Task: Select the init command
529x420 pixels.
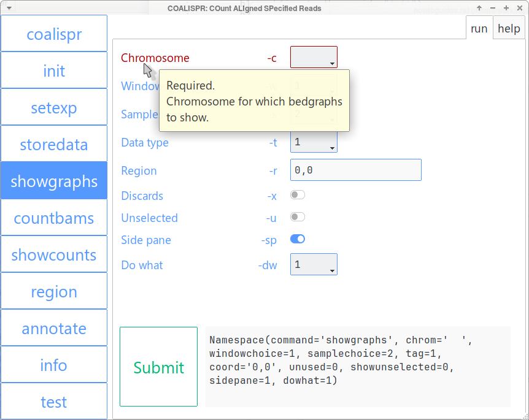Action: 54,71
